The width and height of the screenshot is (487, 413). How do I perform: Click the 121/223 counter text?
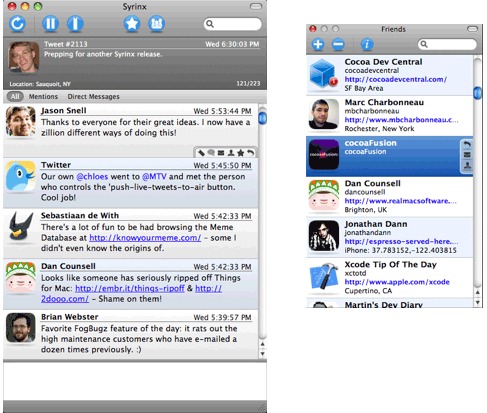(x=248, y=83)
